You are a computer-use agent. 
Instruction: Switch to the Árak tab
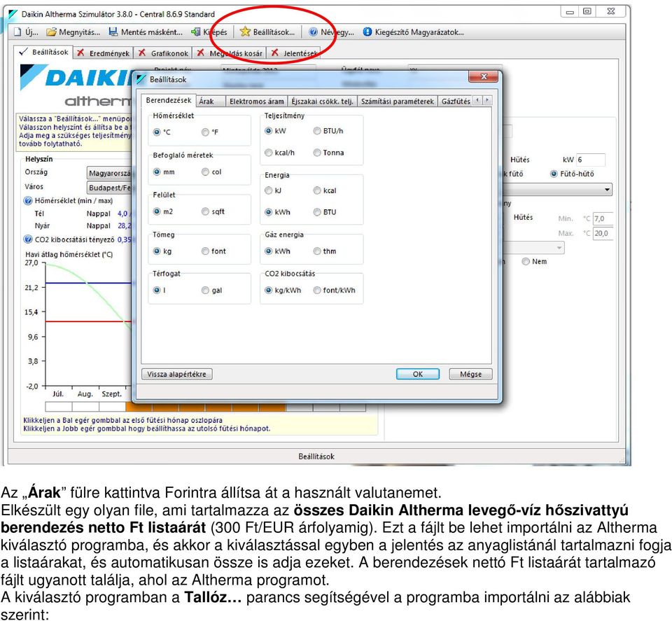210,102
